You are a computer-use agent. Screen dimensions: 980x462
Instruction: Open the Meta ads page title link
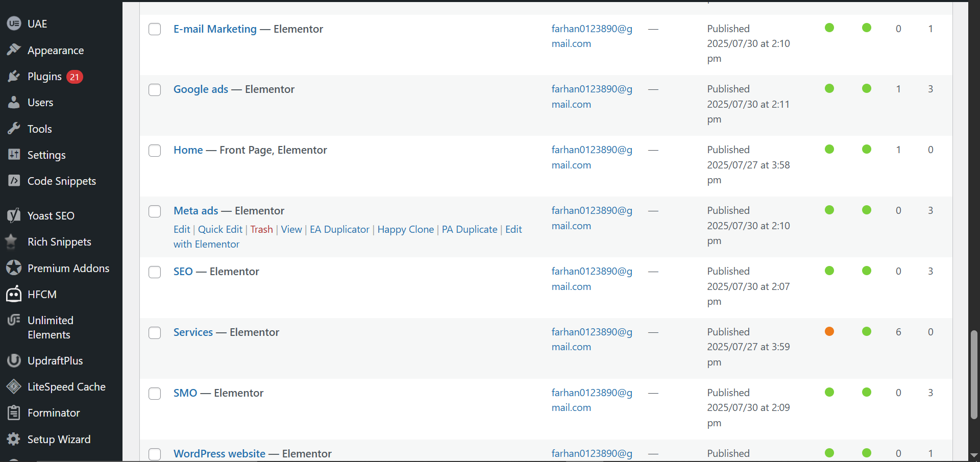[x=196, y=211]
